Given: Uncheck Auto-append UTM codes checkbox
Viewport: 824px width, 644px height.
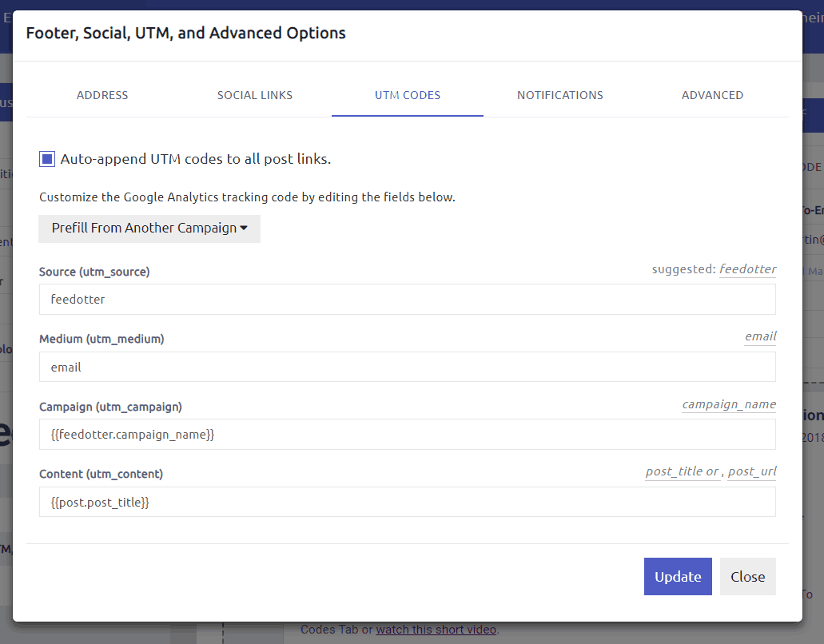Looking at the screenshot, I should click(x=47, y=159).
